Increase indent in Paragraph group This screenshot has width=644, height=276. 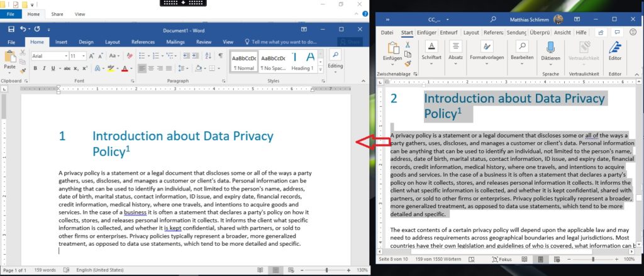[x=196, y=56]
